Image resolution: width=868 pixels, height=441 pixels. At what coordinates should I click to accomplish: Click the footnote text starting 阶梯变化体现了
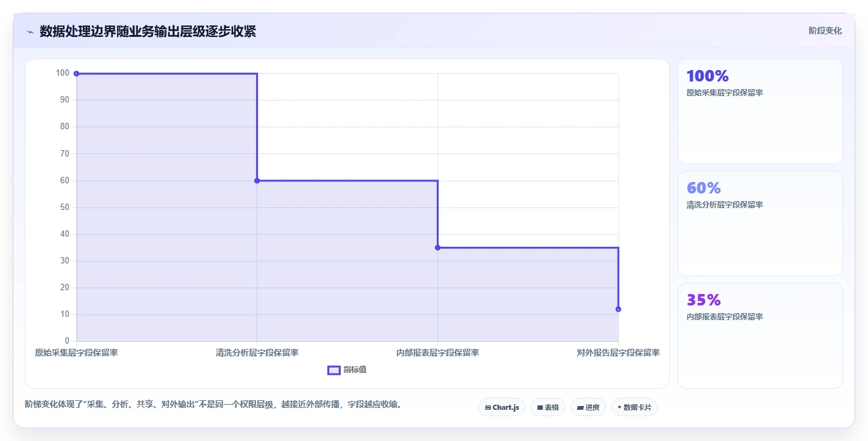tap(215, 405)
